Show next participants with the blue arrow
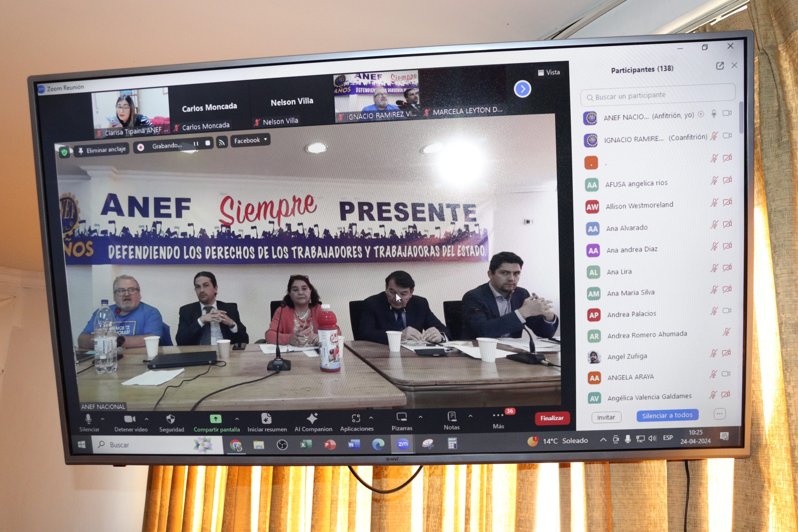The image size is (798, 532). click(x=522, y=89)
